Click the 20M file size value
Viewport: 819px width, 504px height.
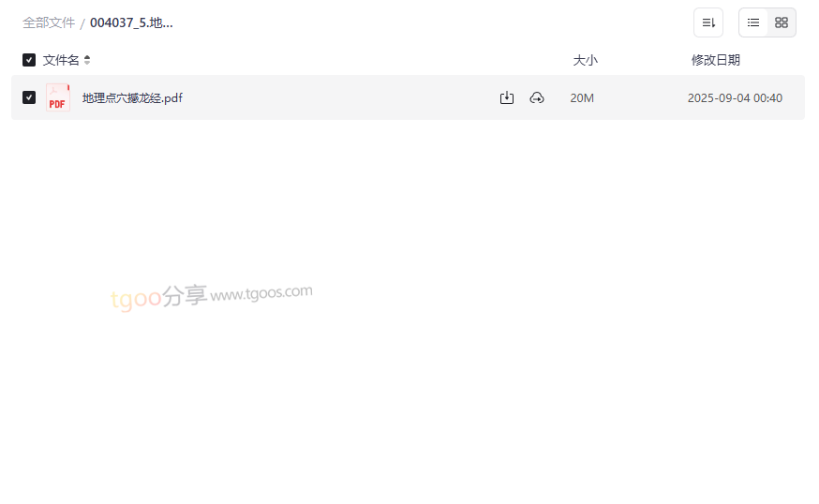582,97
